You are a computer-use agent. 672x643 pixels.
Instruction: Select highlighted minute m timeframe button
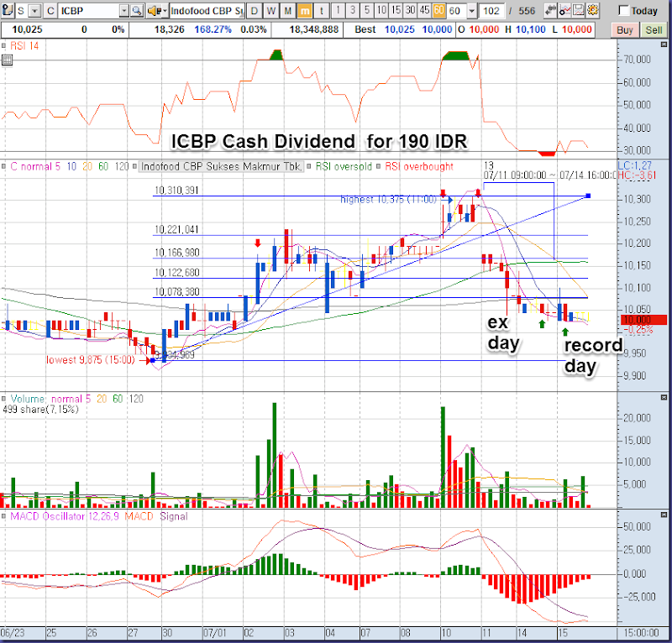pyautogui.click(x=304, y=10)
